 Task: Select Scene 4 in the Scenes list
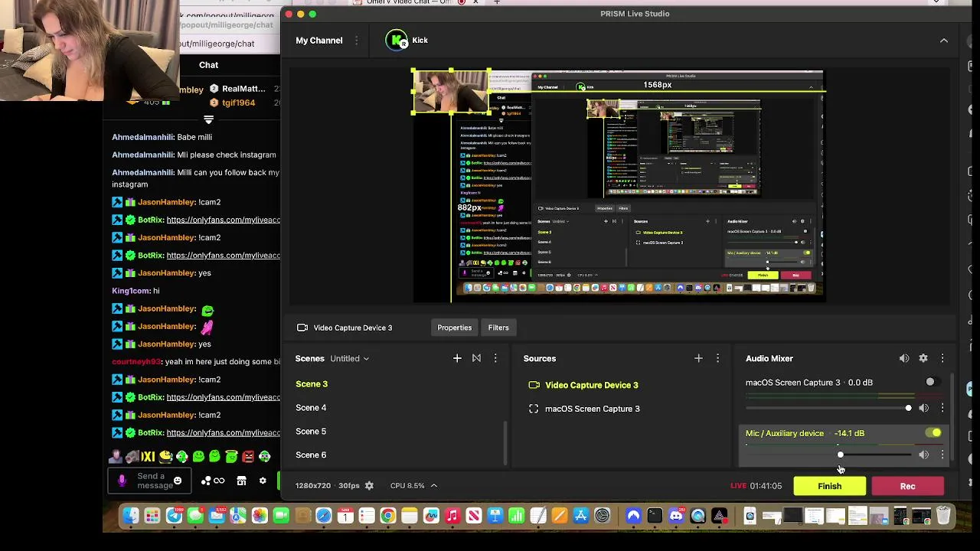(311, 408)
